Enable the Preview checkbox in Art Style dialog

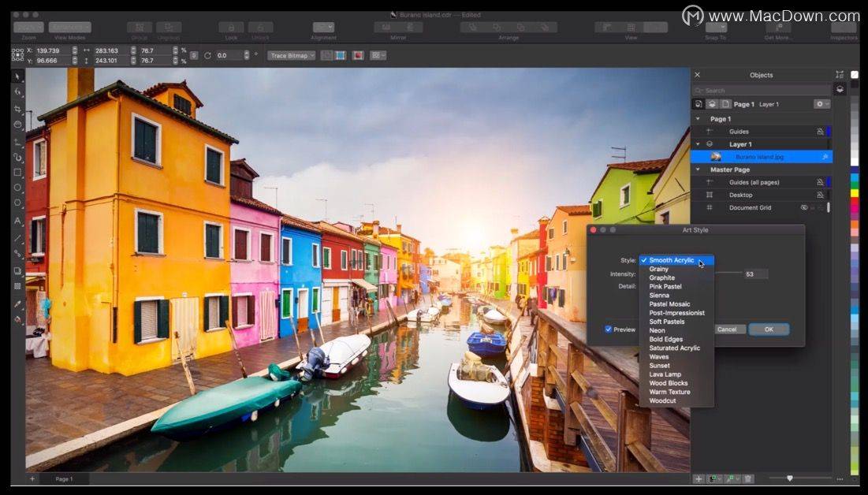click(608, 329)
